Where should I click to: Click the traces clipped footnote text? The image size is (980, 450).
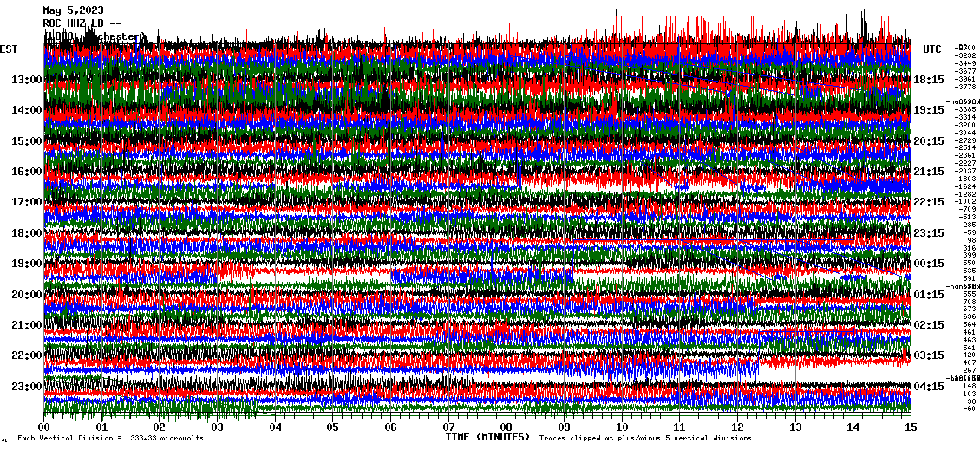click(x=644, y=439)
